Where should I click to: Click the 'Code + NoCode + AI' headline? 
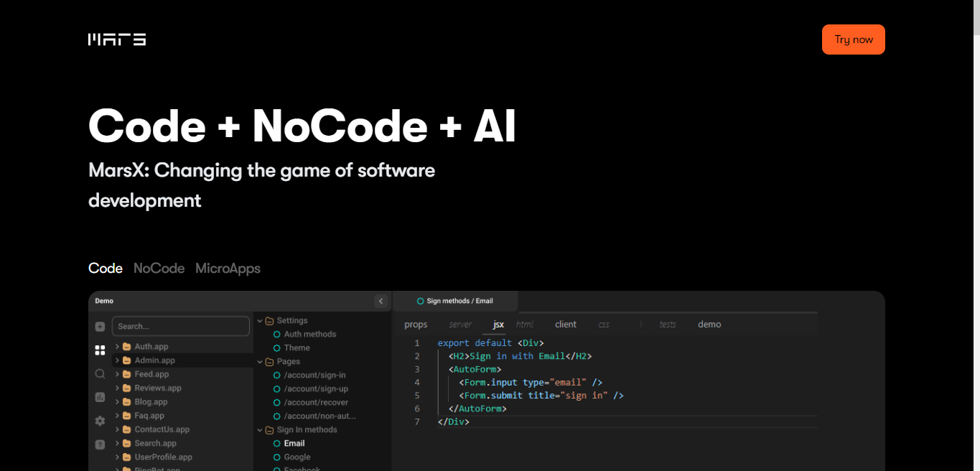302,126
